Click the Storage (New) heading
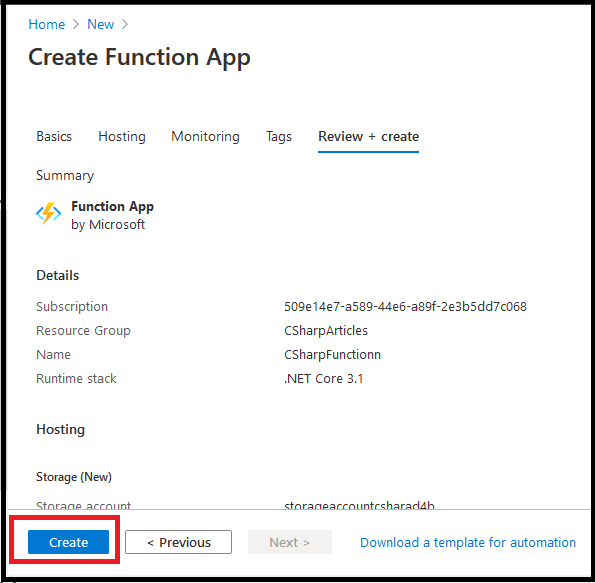 point(74,477)
